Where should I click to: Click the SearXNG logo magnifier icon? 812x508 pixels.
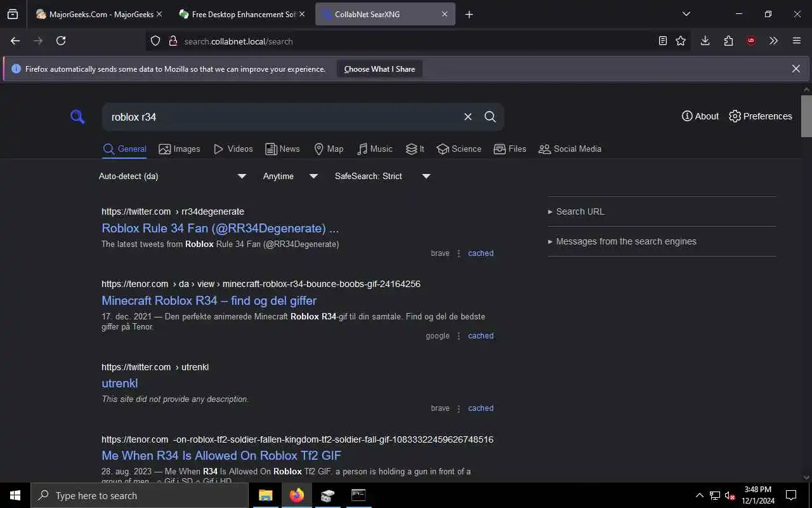[77, 117]
